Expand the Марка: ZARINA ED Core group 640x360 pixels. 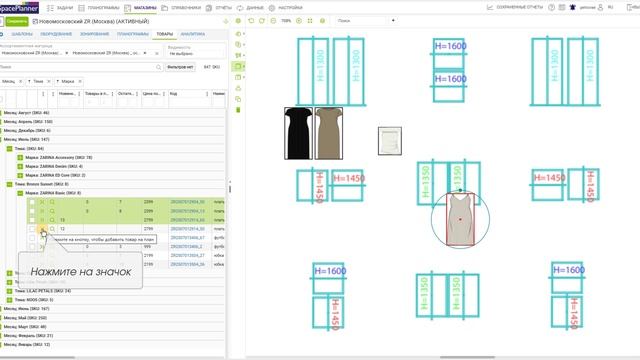click(20, 176)
